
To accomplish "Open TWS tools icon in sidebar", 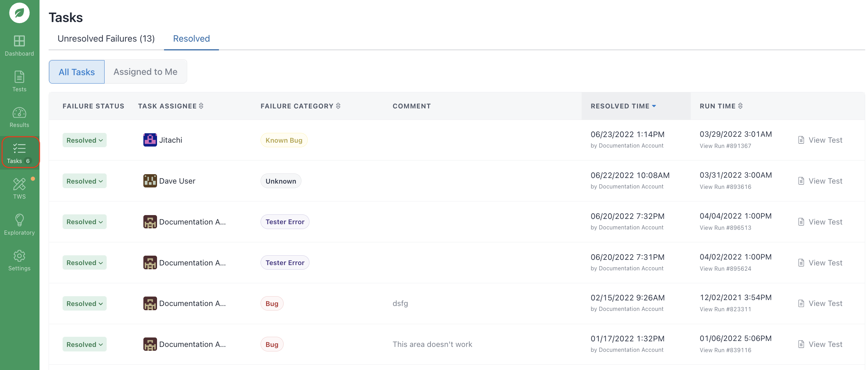I will tap(20, 184).
